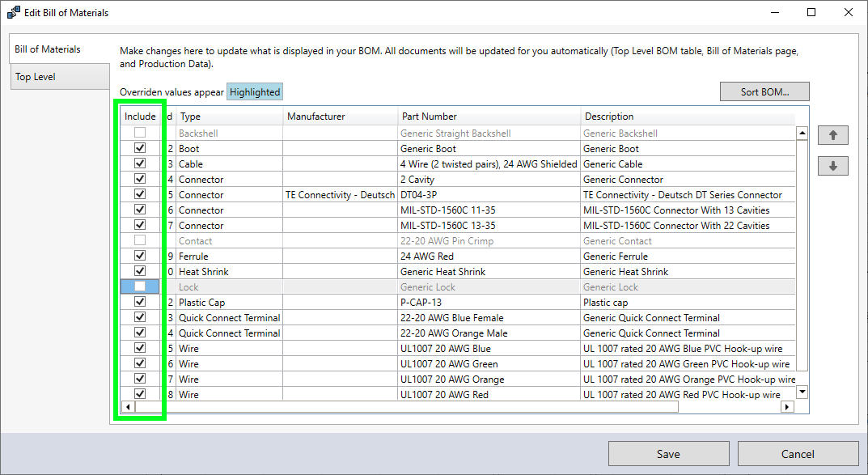The width and height of the screenshot is (868, 475).
Task: Select Ferrule type cell
Action: (x=230, y=257)
